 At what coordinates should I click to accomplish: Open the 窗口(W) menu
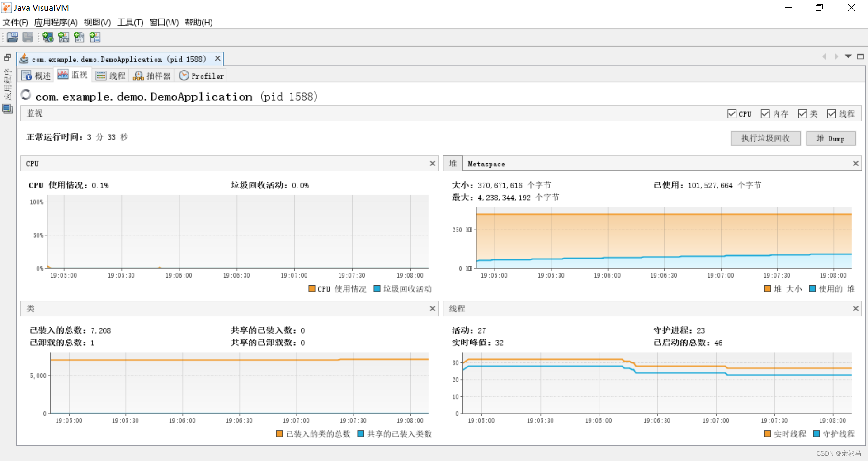coord(164,22)
